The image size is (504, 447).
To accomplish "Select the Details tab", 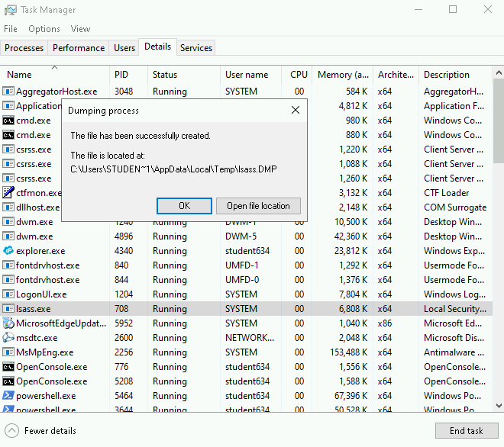I will (x=157, y=47).
